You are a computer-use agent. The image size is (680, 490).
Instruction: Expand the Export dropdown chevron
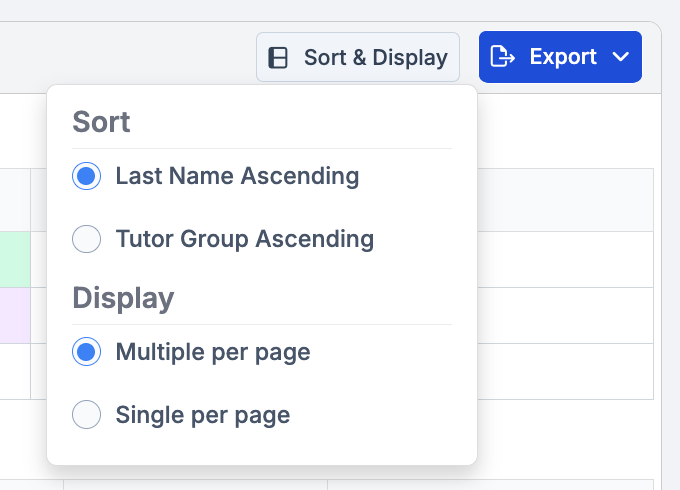(621, 57)
